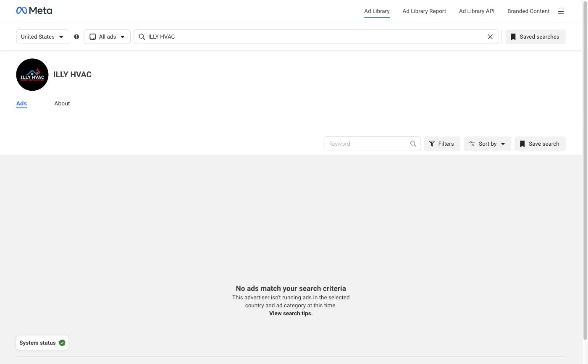Go to Ad Library API
The width and height of the screenshot is (588, 364).
pos(477,11)
